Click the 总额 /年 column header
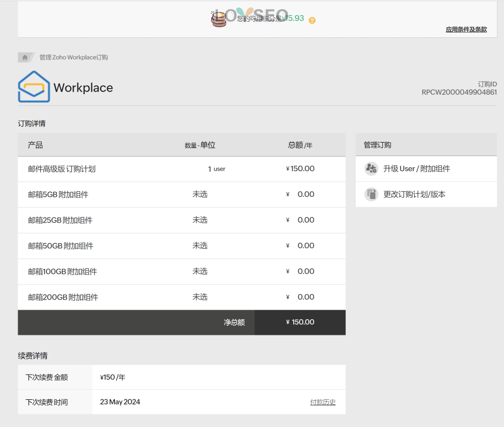 pos(300,145)
